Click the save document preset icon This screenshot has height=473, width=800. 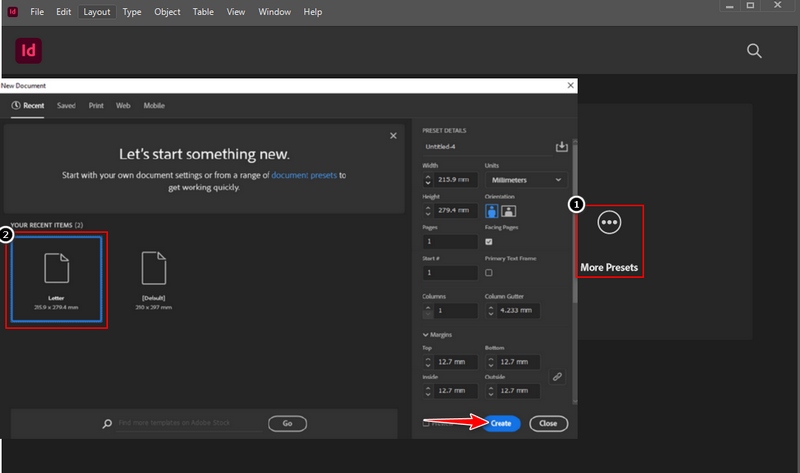[561, 147]
